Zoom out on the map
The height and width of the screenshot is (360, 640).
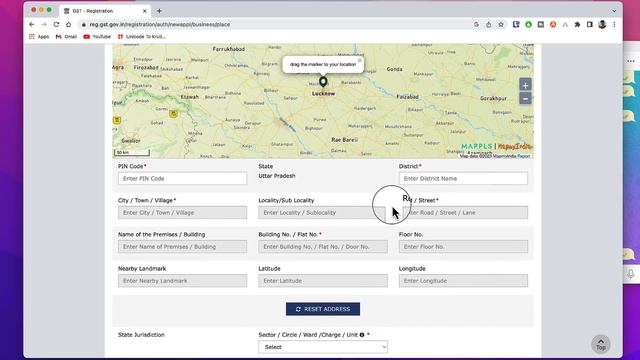click(525, 98)
